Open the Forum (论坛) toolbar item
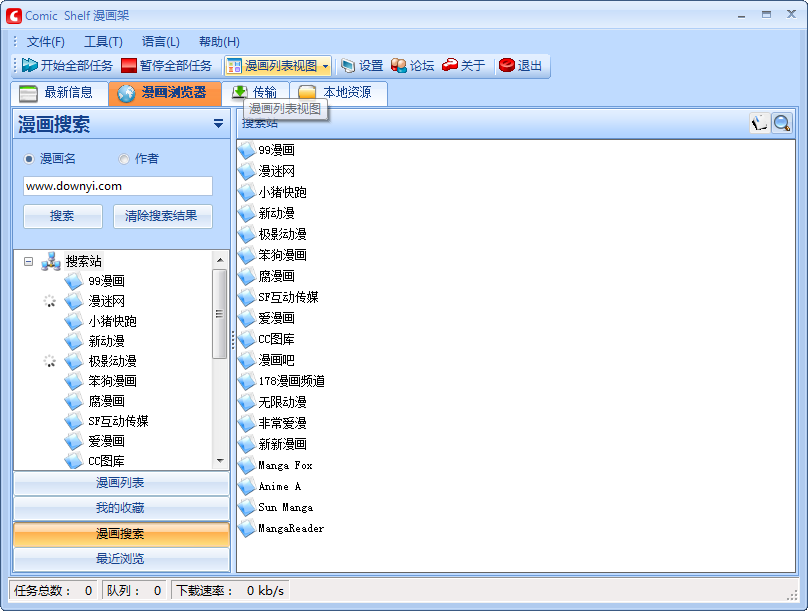The width and height of the screenshot is (808, 611). click(412, 65)
